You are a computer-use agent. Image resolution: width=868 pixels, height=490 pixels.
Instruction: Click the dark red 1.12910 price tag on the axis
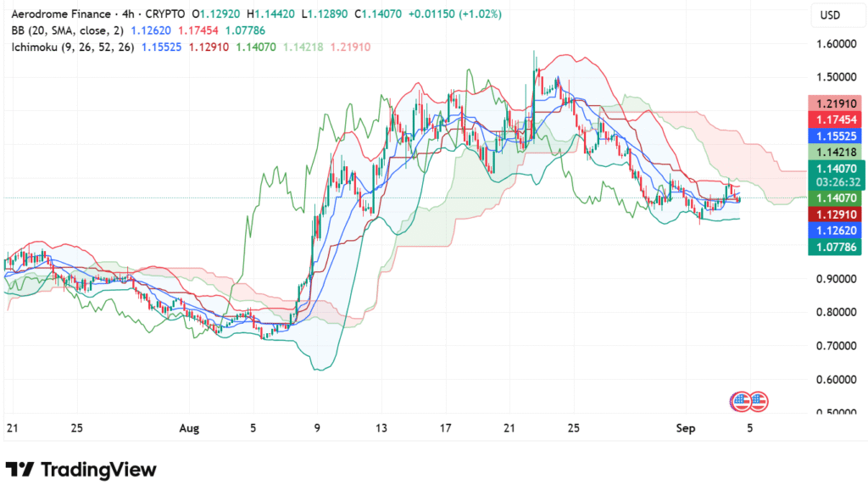click(x=835, y=214)
